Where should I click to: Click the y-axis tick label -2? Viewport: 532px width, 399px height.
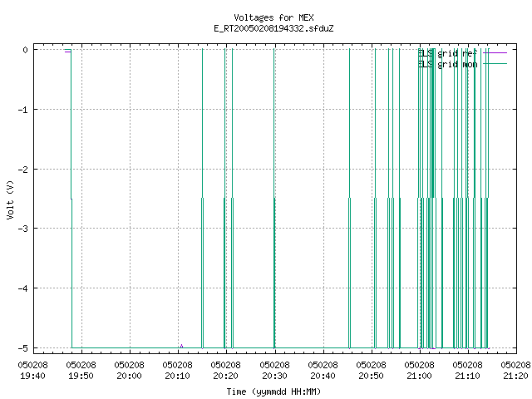point(23,170)
